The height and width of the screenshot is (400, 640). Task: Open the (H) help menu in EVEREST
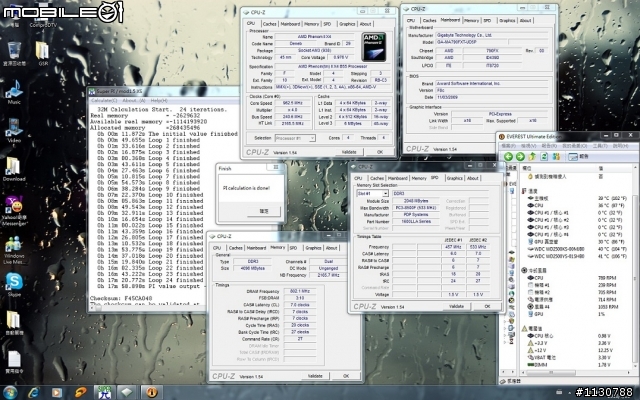point(620,146)
